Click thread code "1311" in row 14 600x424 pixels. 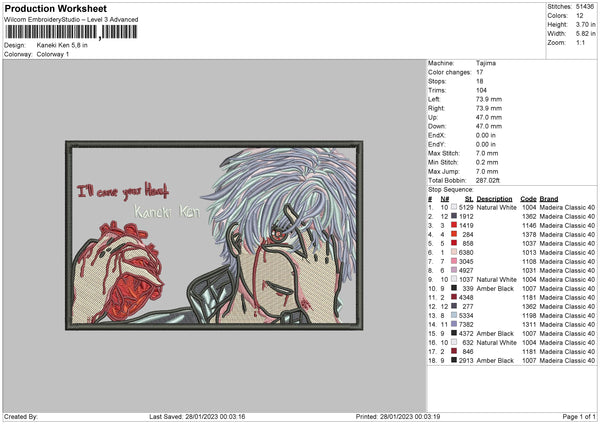pos(529,325)
